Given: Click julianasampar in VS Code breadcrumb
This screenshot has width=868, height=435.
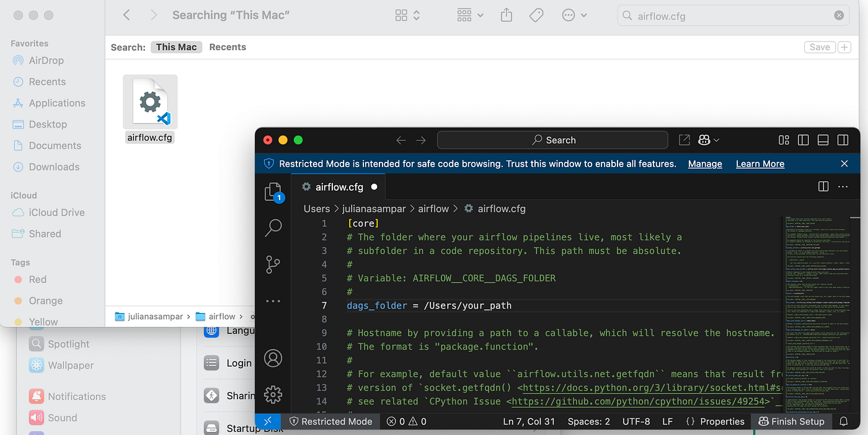Looking at the screenshot, I should (374, 209).
